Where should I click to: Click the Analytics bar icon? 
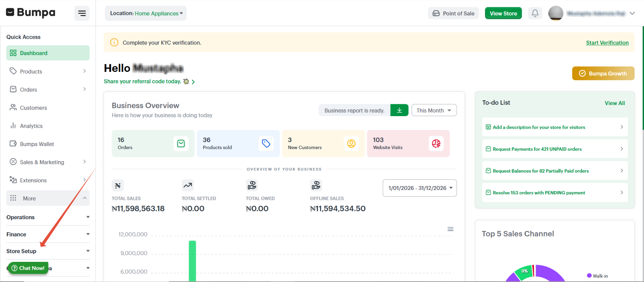coord(13,126)
